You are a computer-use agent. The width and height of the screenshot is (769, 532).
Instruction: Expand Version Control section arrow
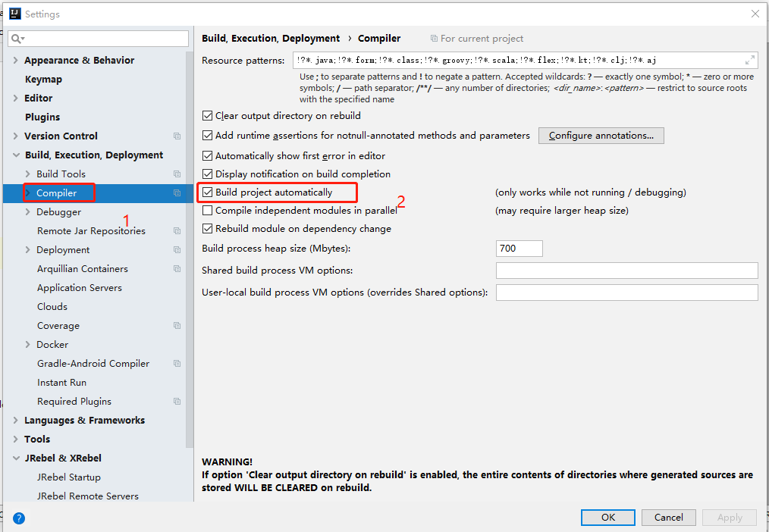click(16, 136)
